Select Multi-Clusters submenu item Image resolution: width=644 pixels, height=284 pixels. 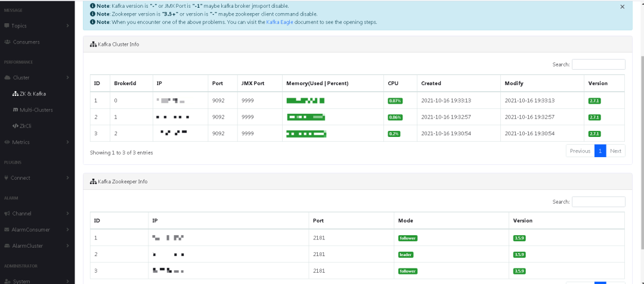click(38, 110)
